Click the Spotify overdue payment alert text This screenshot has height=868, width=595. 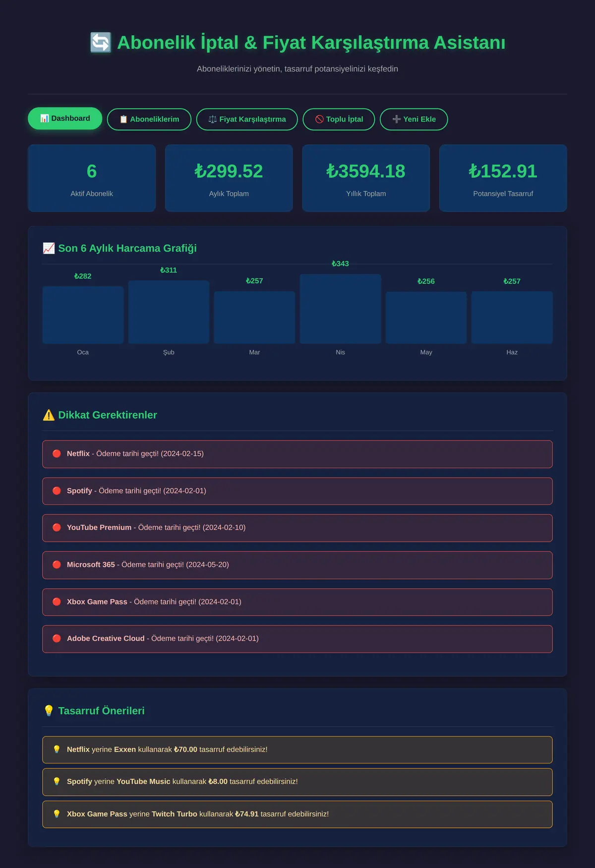coord(136,491)
